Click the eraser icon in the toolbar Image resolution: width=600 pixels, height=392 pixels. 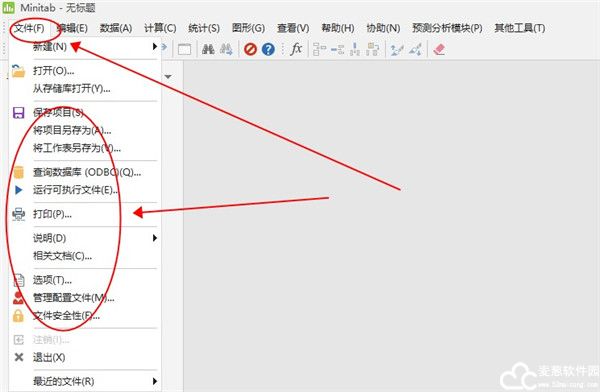[439, 49]
